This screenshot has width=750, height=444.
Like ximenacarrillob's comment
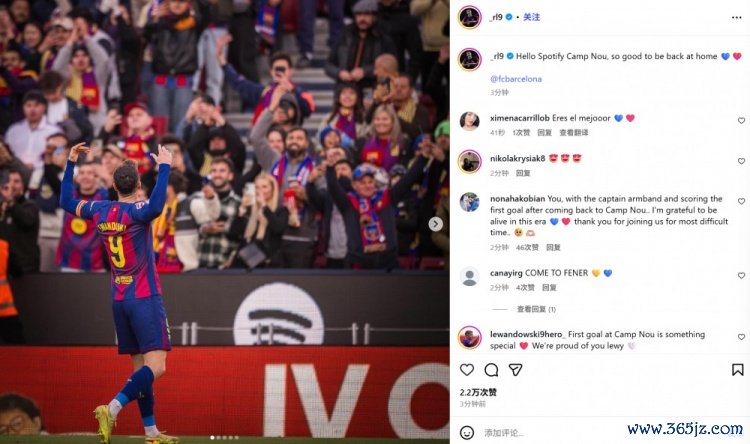(x=741, y=121)
